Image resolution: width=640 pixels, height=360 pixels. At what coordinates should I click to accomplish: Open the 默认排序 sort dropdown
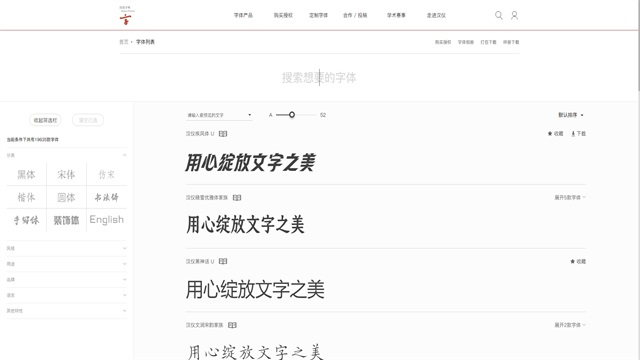(x=571, y=115)
